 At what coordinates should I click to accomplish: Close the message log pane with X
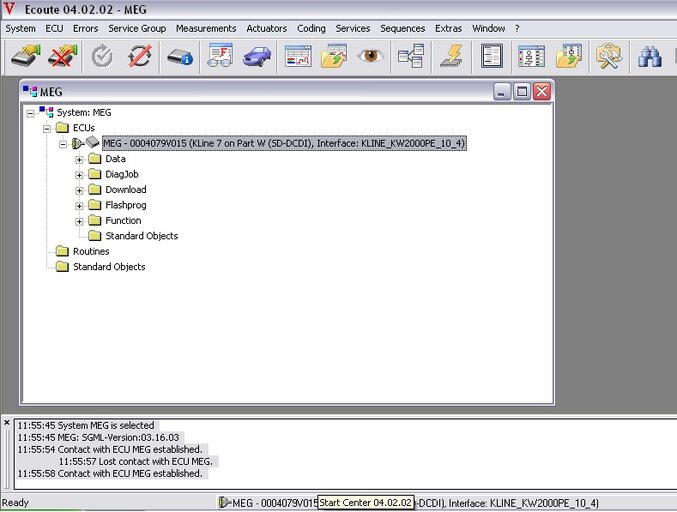(x=6, y=423)
